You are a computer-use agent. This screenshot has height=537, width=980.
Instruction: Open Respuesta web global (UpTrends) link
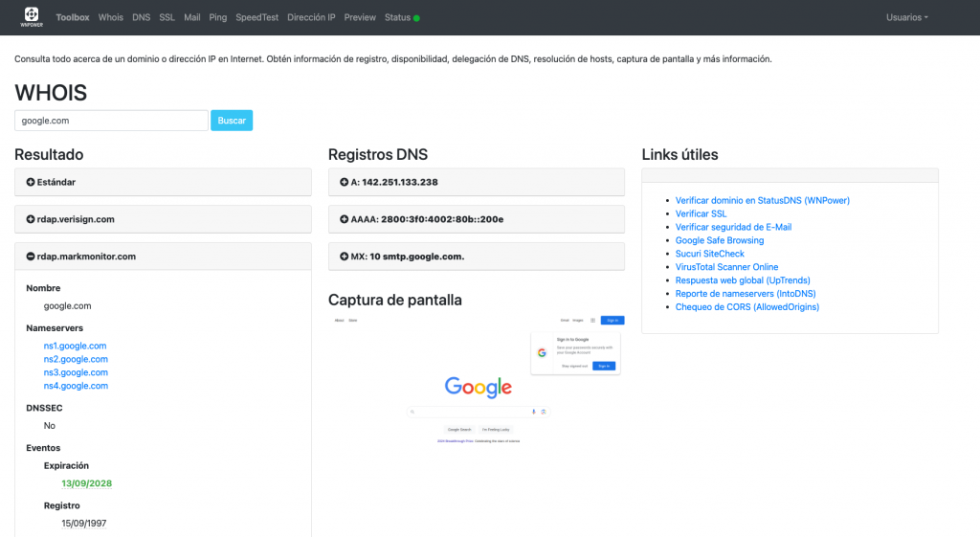(x=743, y=280)
